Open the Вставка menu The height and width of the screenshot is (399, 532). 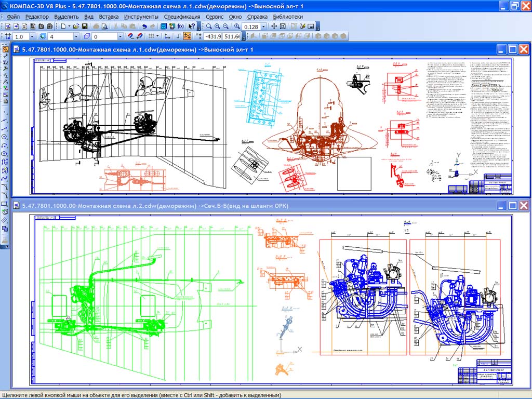(x=109, y=17)
